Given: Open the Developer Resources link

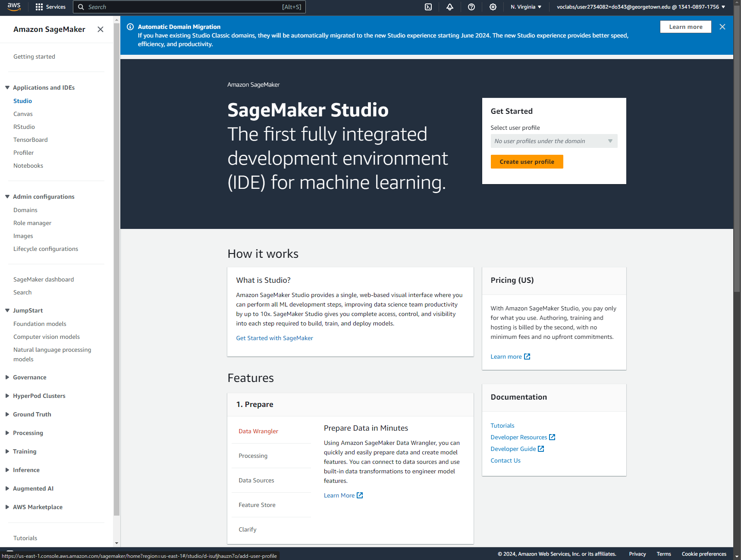Looking at the screenshot, I should 518,437.
